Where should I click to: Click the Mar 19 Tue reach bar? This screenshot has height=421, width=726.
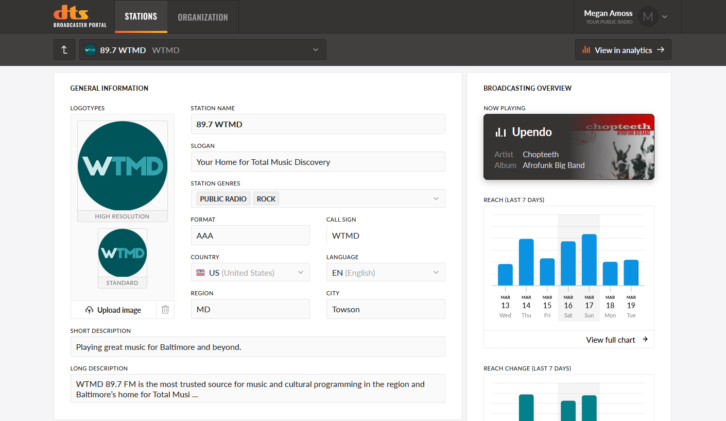[631, 273]
